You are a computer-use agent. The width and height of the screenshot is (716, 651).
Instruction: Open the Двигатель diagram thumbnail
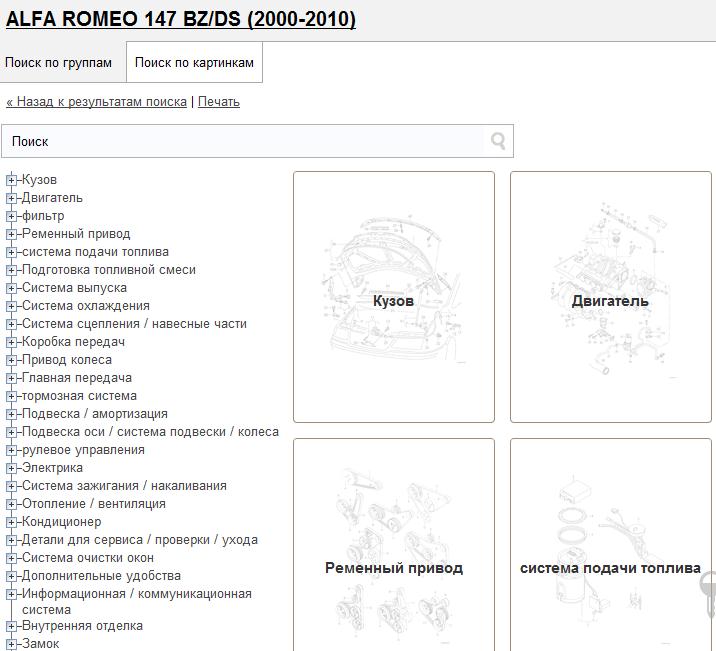point(610,297)
